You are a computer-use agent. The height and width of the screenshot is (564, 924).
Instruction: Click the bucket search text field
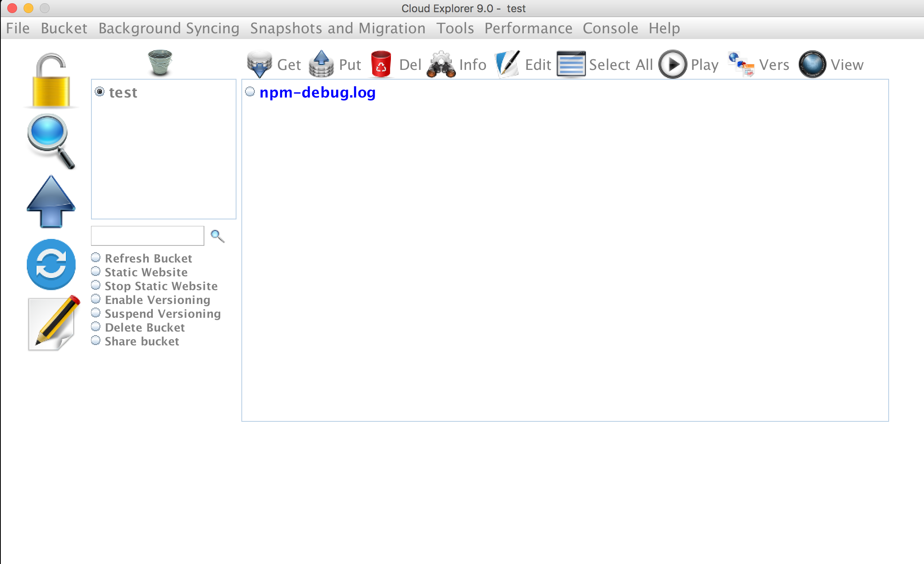[147, 236]
